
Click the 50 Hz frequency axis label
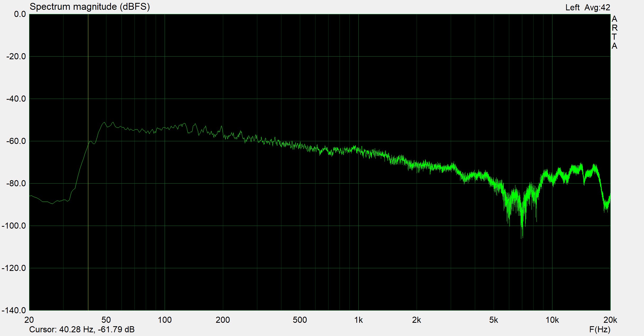pos(106,320)
